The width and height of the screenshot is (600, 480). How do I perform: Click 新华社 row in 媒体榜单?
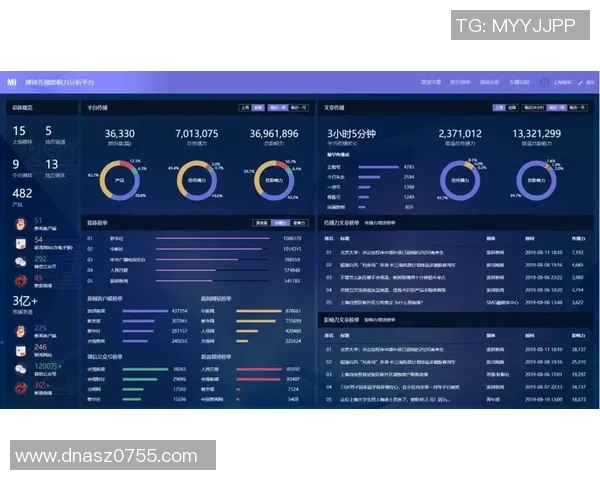116,238
